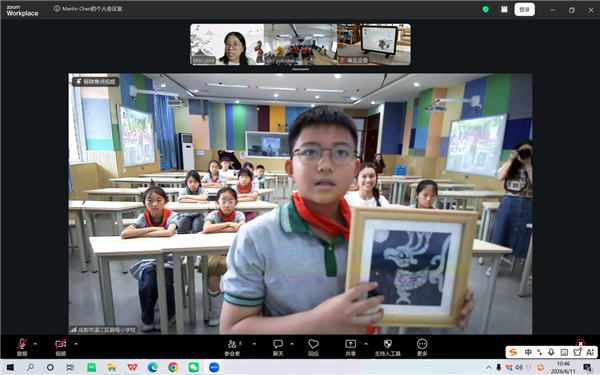Screen dimensions: 600x375
Task: Open File Explorer from taskbar
Action: click(112, 367)
